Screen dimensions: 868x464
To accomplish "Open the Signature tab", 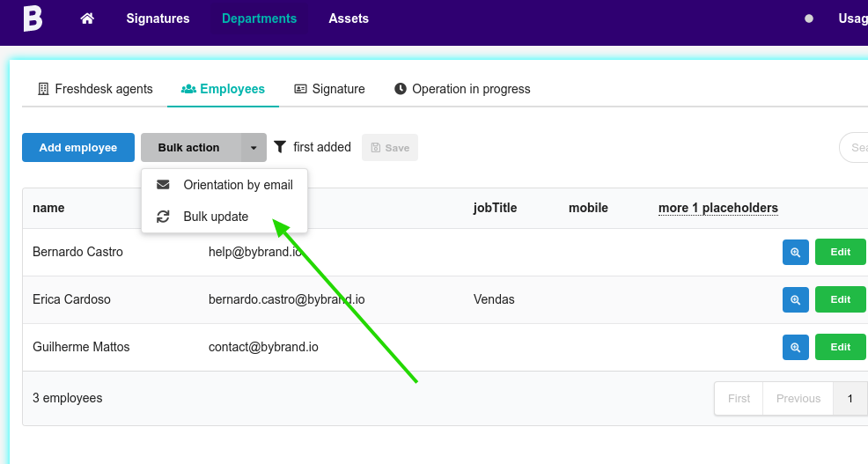I will (329, 89).
